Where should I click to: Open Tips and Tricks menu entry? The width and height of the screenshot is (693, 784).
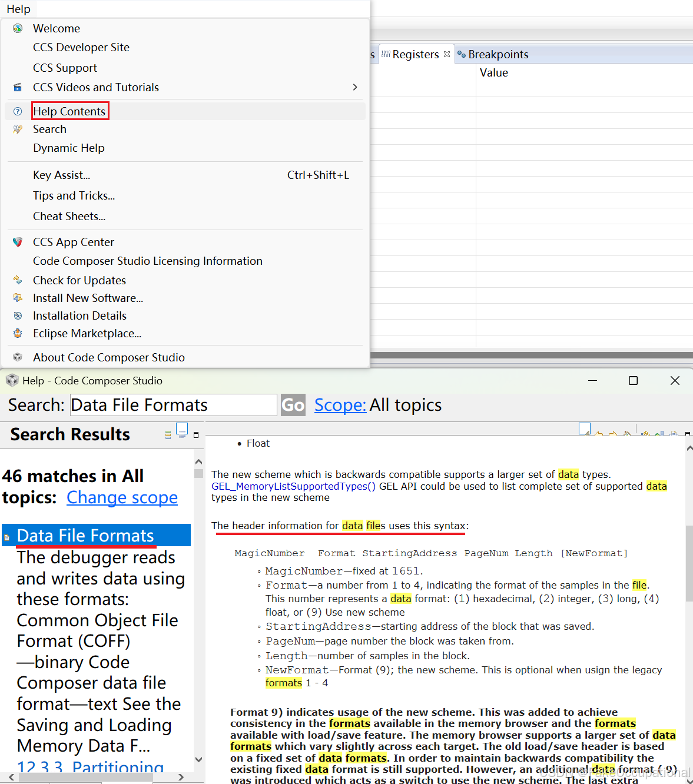coord(74,195)
